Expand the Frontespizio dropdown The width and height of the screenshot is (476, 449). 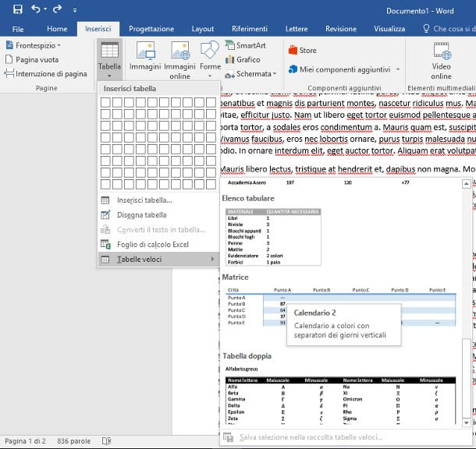[39, 46]
